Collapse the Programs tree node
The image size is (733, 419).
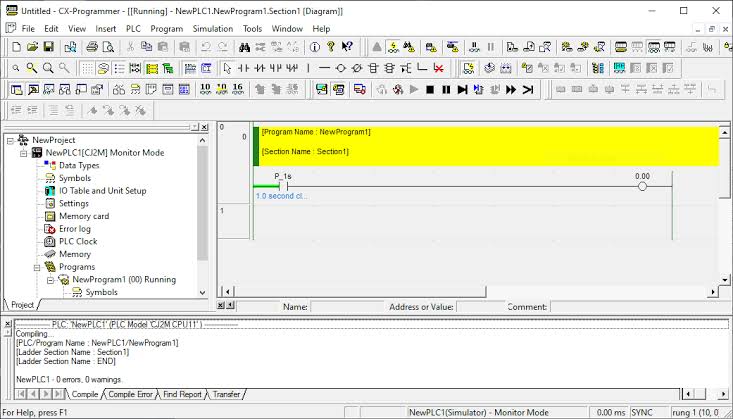point(37,267)
